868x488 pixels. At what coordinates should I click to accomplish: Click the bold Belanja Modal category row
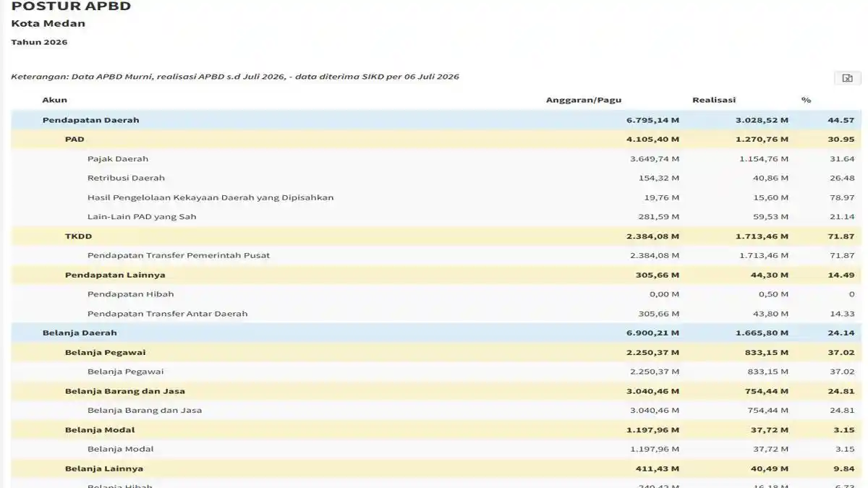coord(436,430)
